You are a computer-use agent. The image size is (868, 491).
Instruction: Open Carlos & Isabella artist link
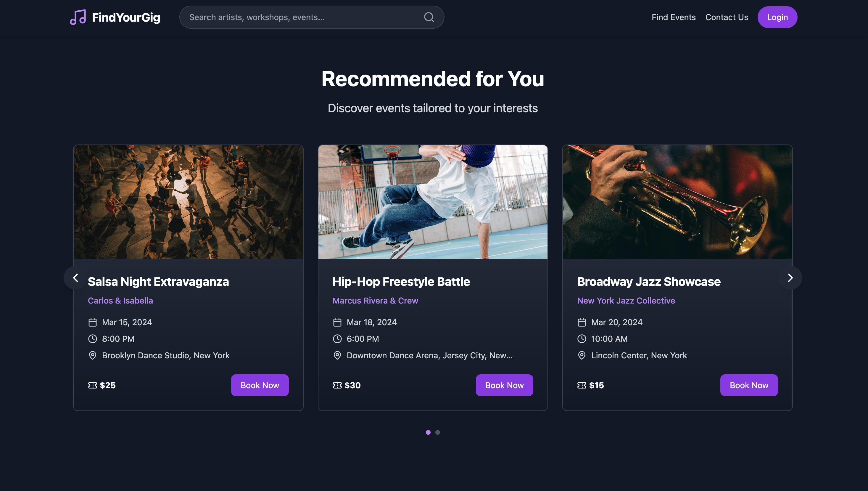[x=120, y=301]
